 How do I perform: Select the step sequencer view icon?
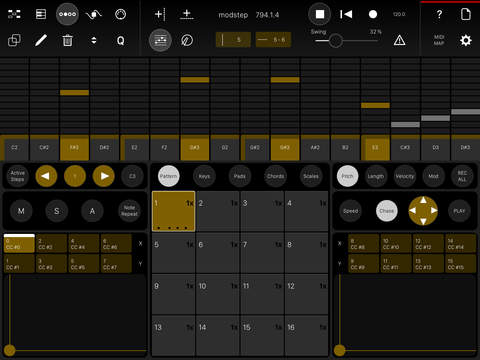tap(67, 14)
